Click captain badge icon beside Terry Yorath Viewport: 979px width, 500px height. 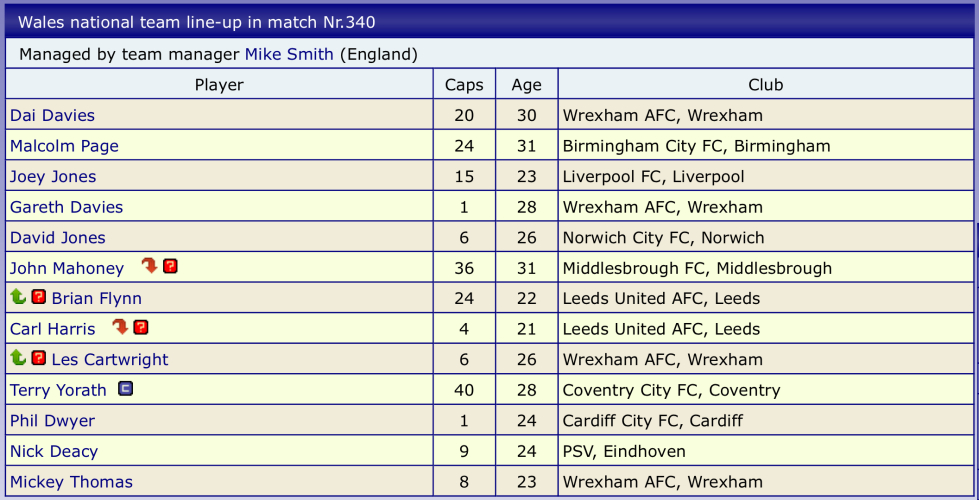[126, 389]
